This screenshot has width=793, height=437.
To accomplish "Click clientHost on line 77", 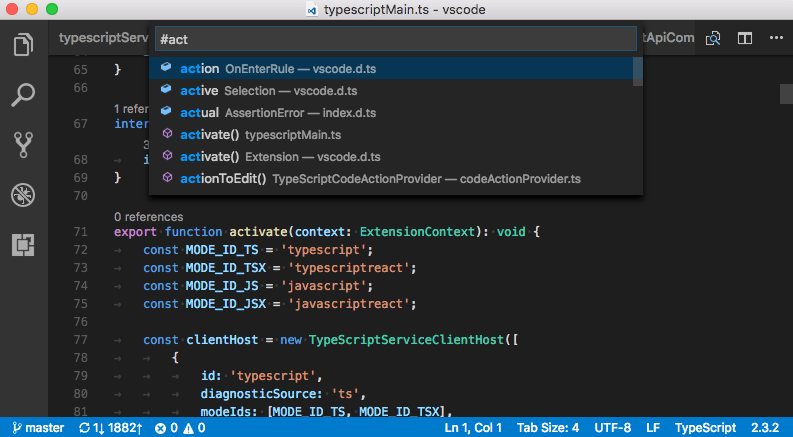I will coord(222,340).
